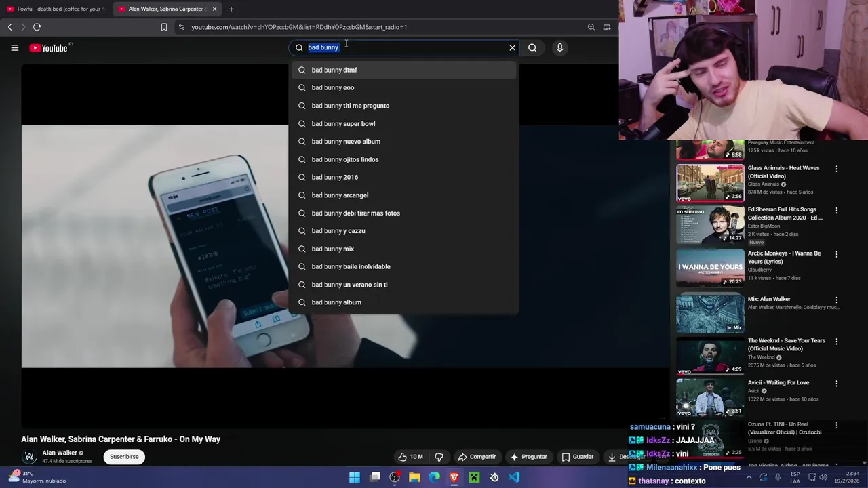This screenshot has width=868, height=488.
Task: Open the Minecraft taskbar icon
Action: 474,477
